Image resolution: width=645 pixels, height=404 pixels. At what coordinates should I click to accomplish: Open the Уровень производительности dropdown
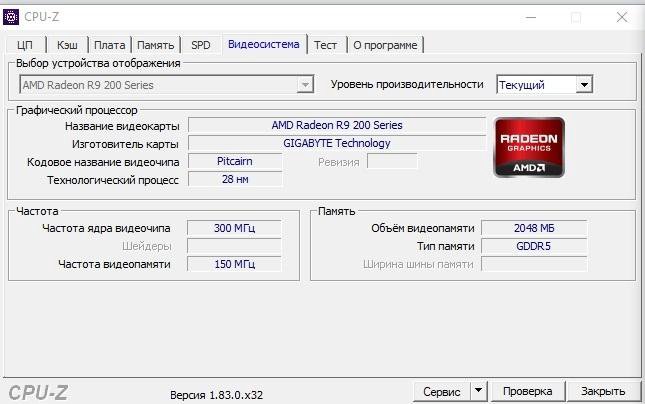[x=584, y=85]
